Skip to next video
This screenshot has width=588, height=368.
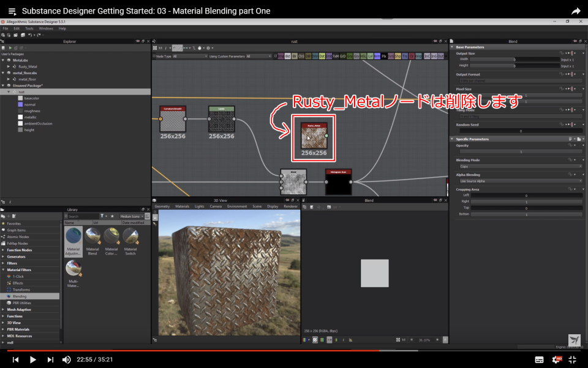[50, 360]
